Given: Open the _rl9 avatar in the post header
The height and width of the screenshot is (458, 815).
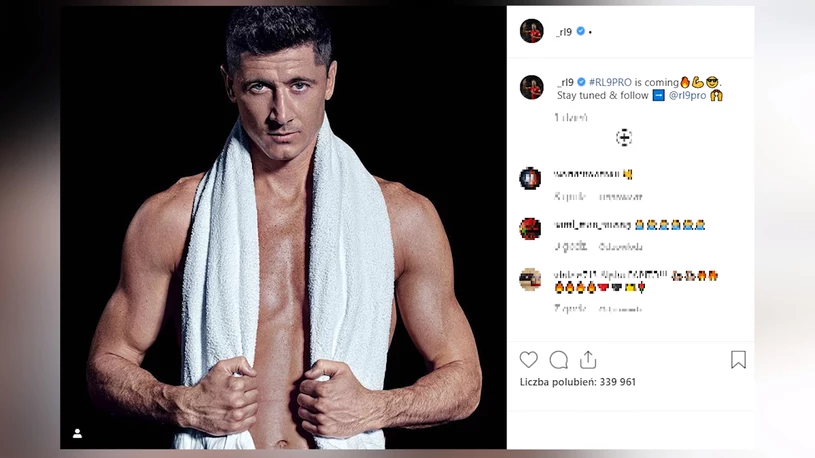Looking at the screenshot, I should 531,31.
